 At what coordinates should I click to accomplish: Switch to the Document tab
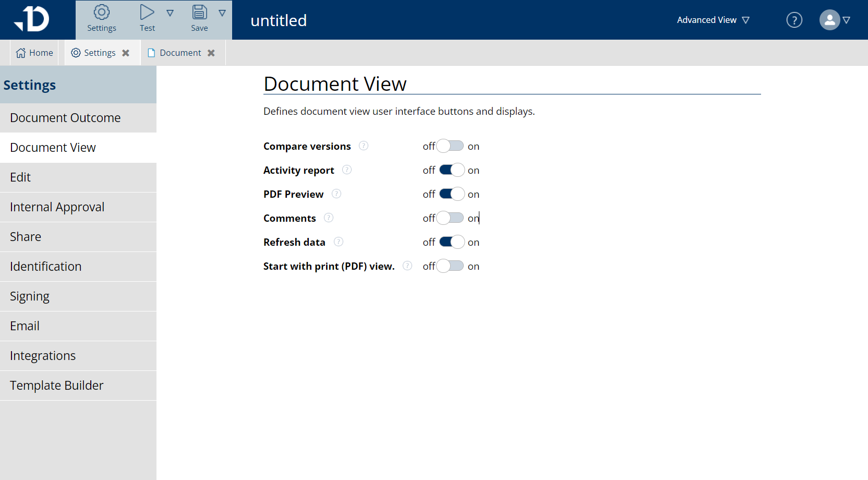[180, 52]
